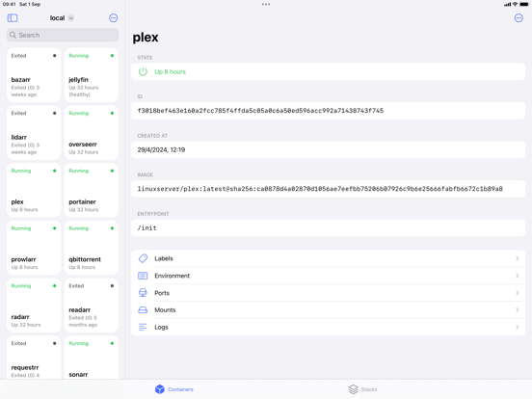Click the green status dot on prowlarr card
The height and width of the screenshot is (399, 532).
54,228
